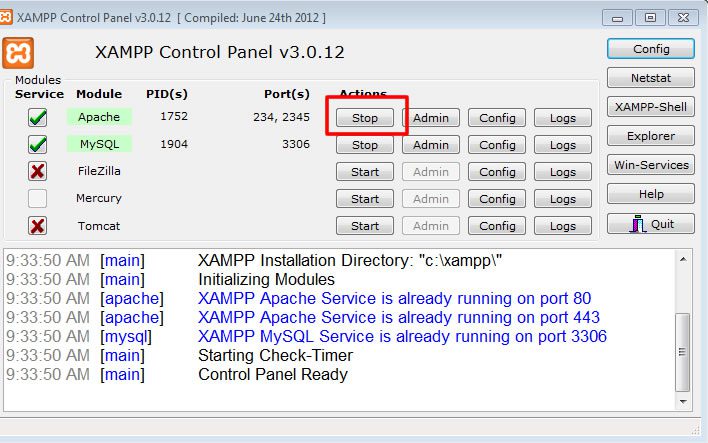Screen dimensions: 708x443
Task: Open Win-Services
Action: (x=651, y=165)
